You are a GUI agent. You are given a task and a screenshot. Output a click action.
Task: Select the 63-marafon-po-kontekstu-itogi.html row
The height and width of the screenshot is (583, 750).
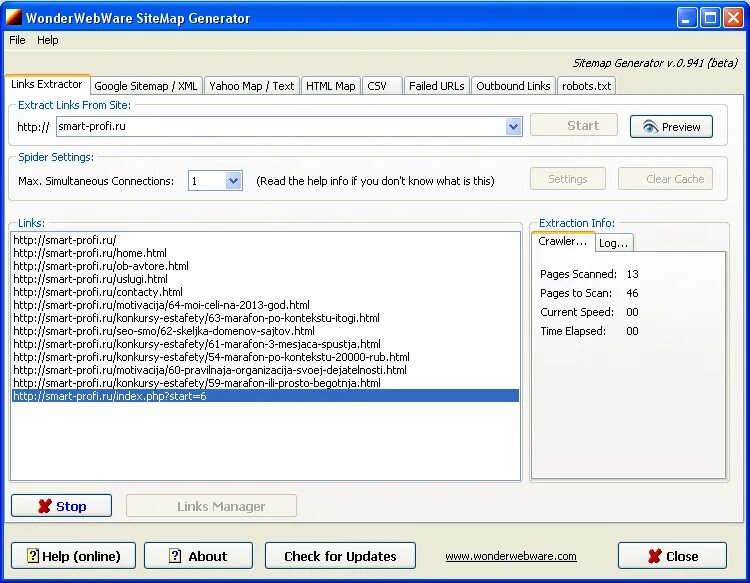tap(265, 318)
